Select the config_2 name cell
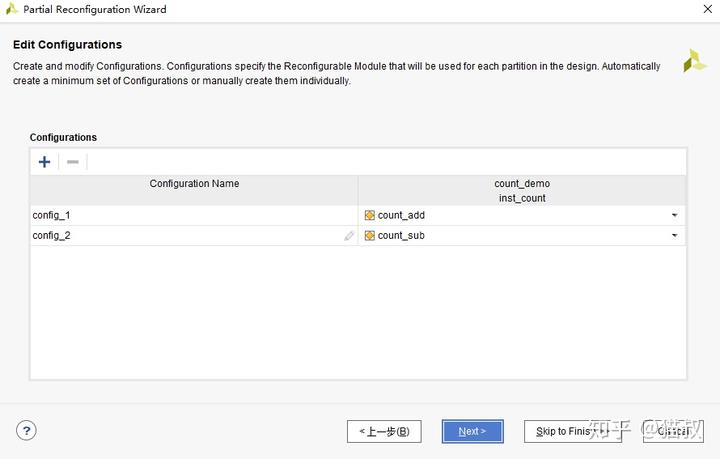This screenshot has height=459, width=720. [x=180, y=236]
